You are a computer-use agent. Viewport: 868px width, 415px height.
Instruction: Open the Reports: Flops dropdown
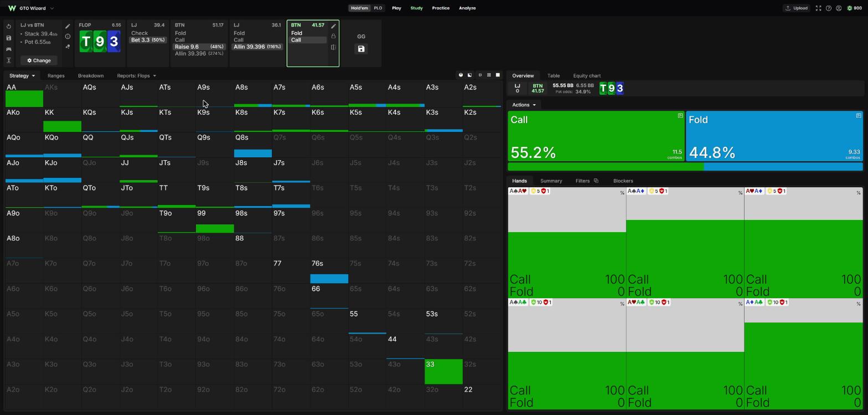136,76
